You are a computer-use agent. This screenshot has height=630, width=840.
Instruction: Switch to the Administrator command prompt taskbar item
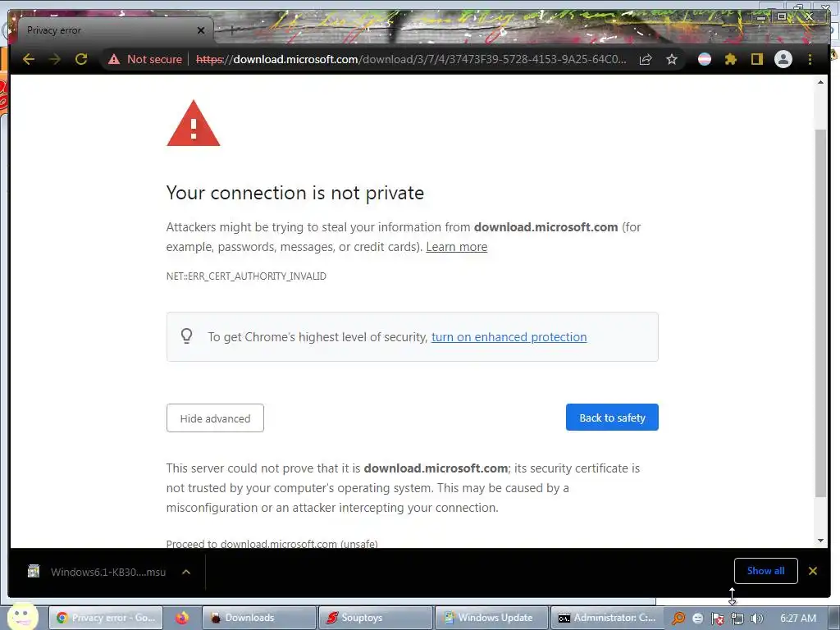[608, 618]
